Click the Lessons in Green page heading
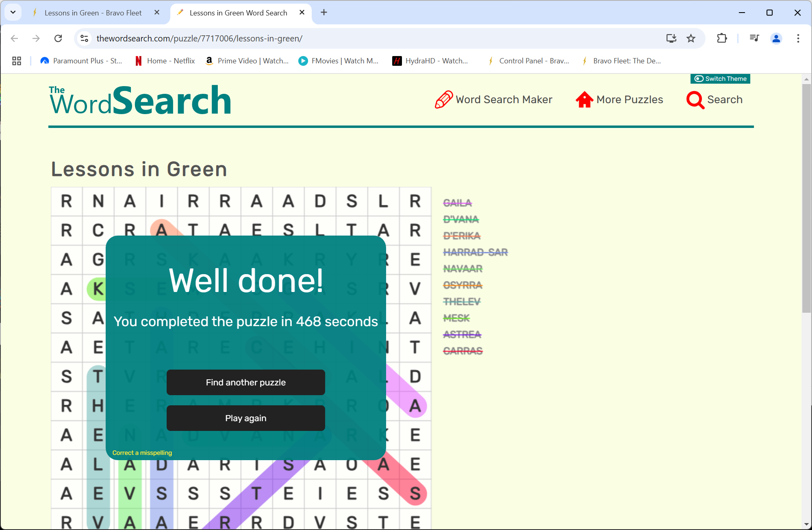 (139, 169)
